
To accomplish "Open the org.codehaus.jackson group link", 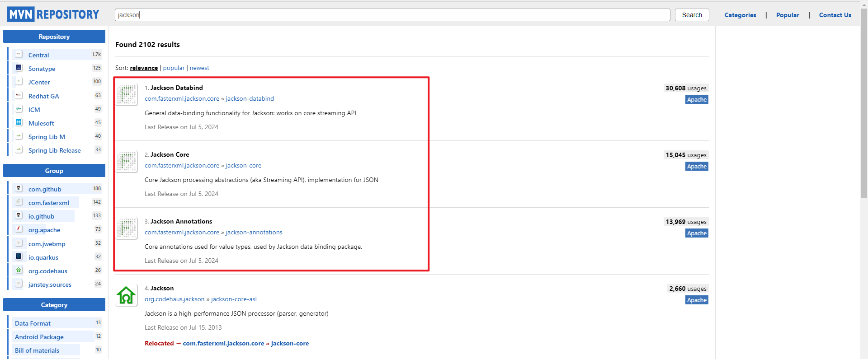I will tap(175, 299).
